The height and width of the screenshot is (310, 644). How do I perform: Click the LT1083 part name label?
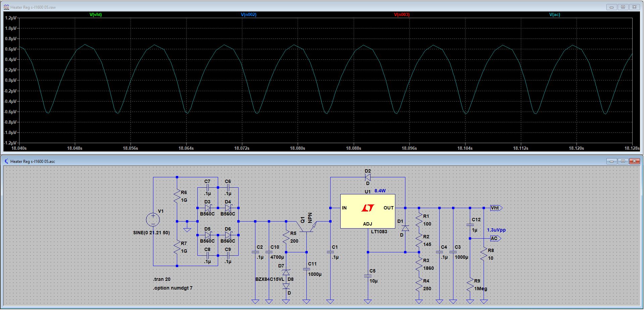coord(379,232)
